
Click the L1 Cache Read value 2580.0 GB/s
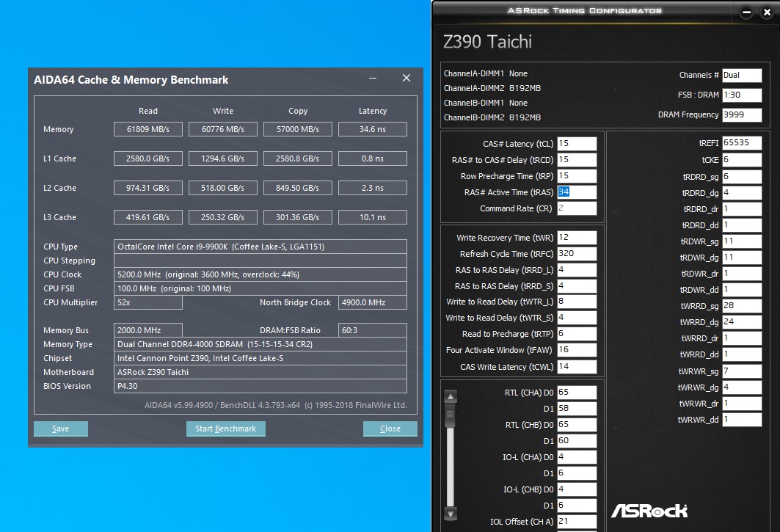click(x=147, y=158)
